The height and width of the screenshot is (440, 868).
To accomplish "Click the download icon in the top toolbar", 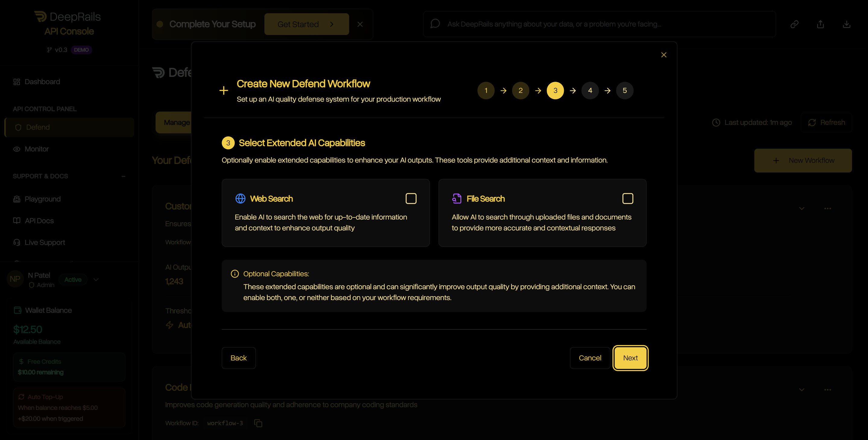I will [x=847, y=24].
